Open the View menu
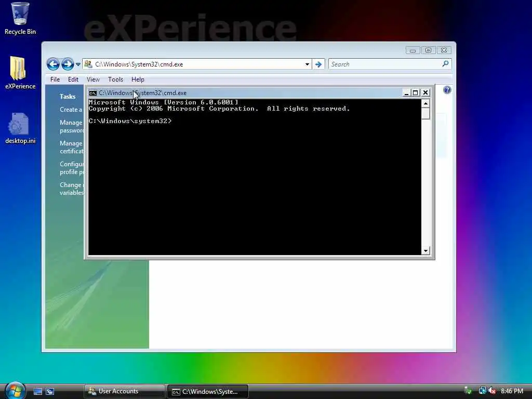 tap(93, 79)
